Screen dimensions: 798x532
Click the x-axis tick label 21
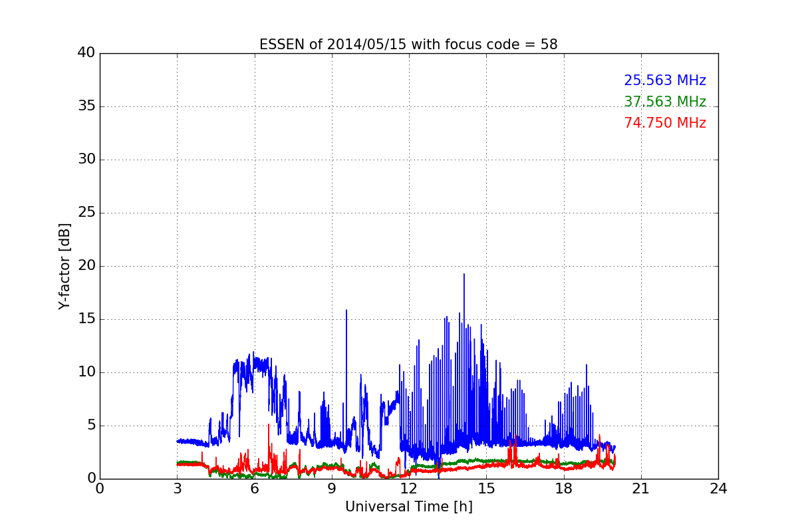641,488
